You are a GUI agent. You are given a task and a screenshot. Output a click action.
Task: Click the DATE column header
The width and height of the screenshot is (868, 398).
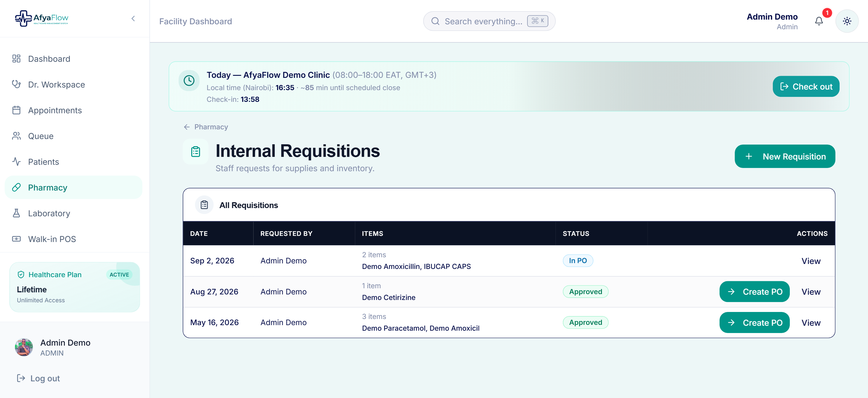(x=199, y=233)
